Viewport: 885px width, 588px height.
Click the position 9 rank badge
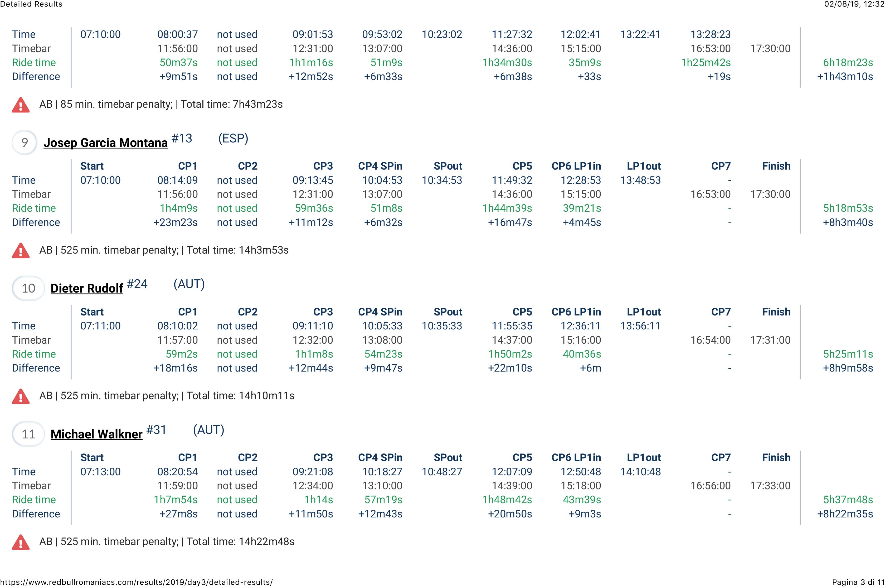coord(25,142)
